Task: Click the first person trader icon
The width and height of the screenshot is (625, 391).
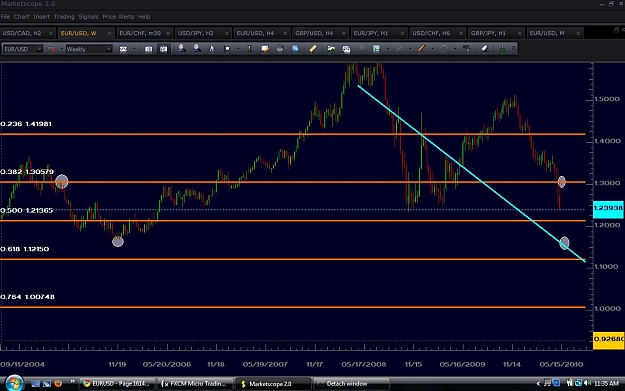Action: [x=181, y=49]
